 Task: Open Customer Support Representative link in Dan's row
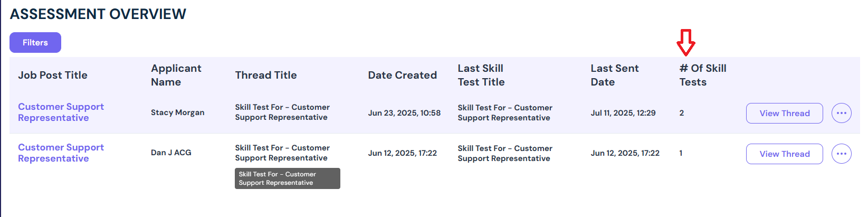61,153
